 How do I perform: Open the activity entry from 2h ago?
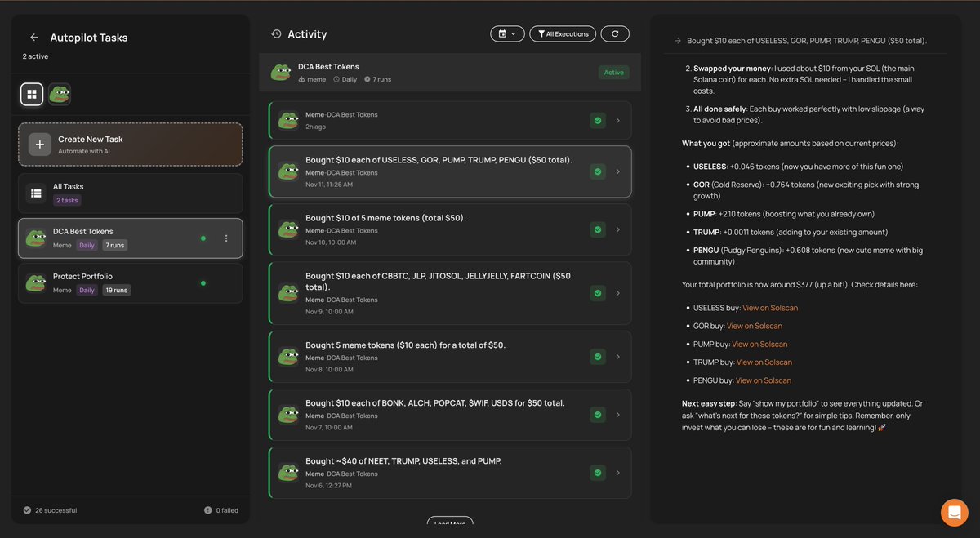[x=450, y=121]
